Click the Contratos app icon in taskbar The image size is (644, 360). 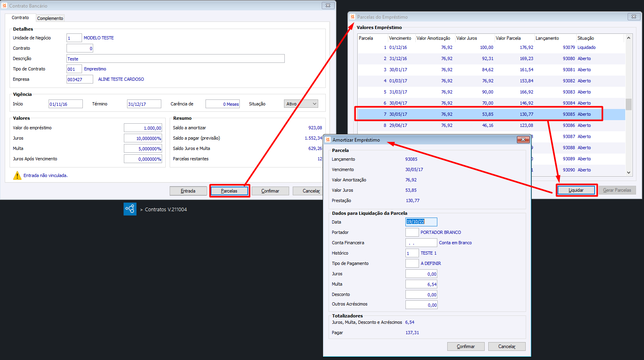pos(130,209)
